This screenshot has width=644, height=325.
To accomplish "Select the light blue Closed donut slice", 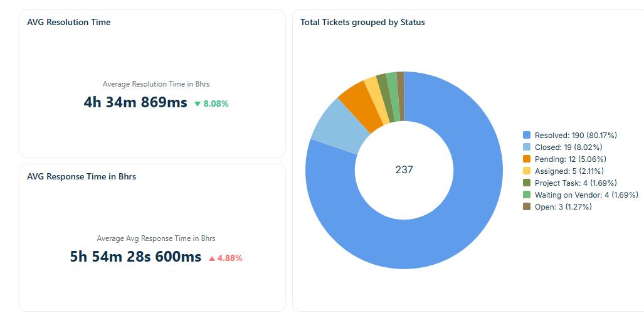I will click(x=333, y=128).
